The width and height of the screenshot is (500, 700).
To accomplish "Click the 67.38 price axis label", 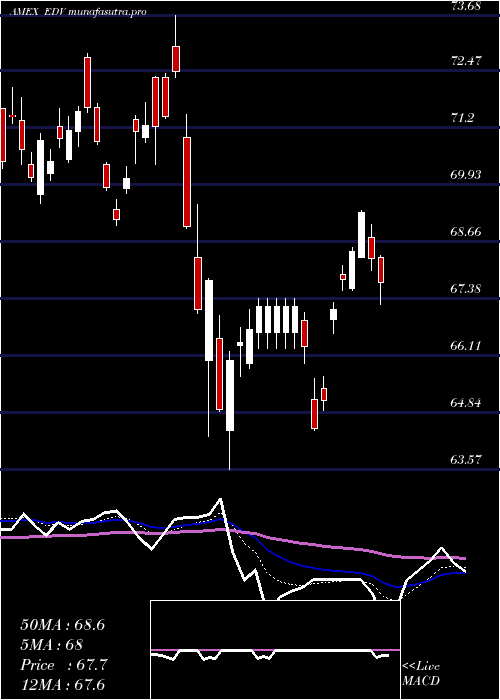I will pyautogui.click(x=466, y=289).
